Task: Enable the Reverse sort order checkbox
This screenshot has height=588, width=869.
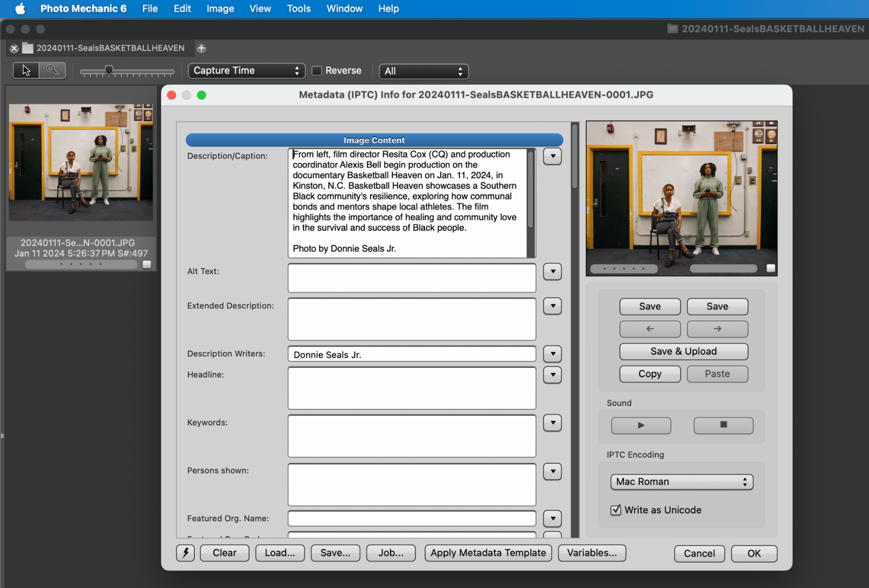Action: click(x=317, y=70)
